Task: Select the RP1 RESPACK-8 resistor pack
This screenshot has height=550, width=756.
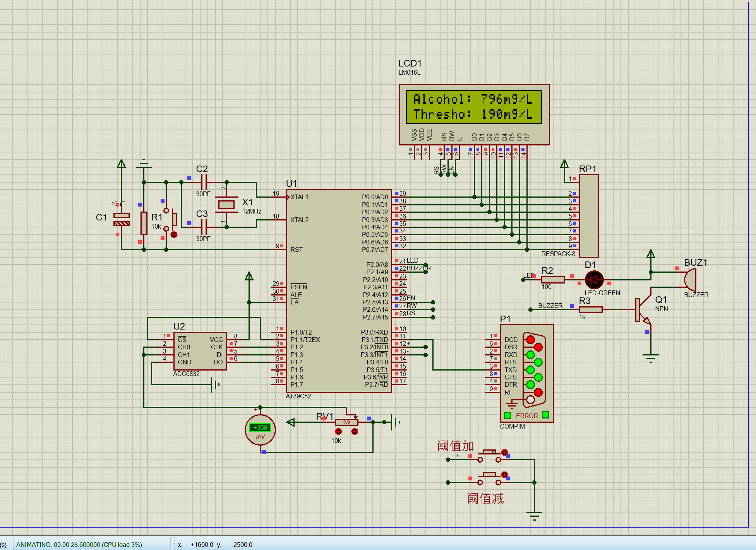Action: 589,216
